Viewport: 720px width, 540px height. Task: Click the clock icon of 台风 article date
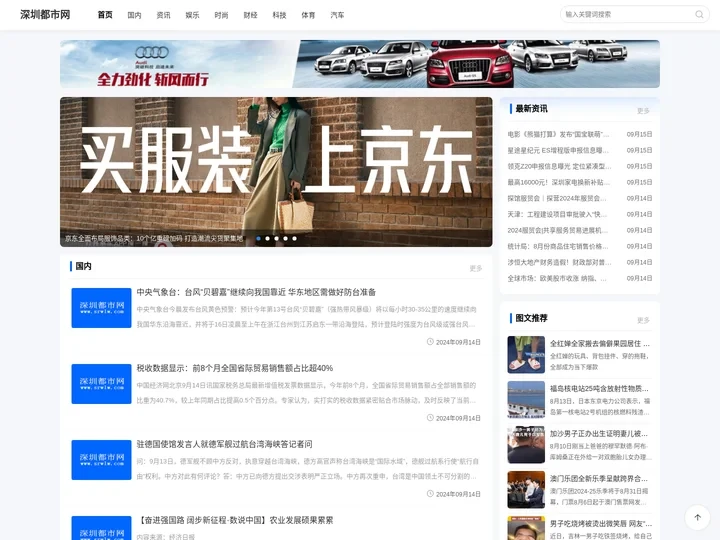tap(430, 342)
